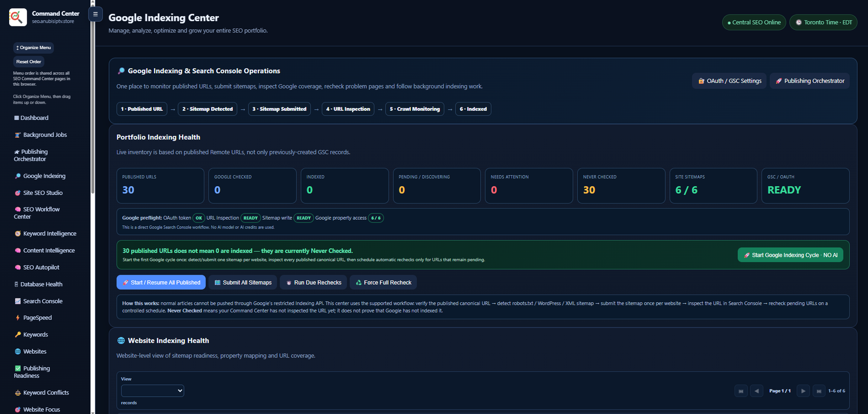Go to SEO Workflow Center in sidebar
This screenshot has height=414, width=868.
pos(37,213)
